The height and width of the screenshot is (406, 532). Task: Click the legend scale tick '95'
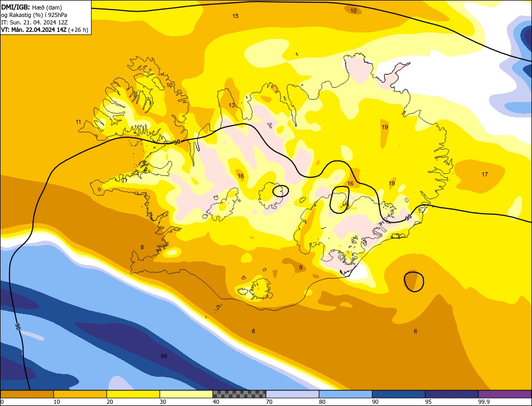point(428,402)
